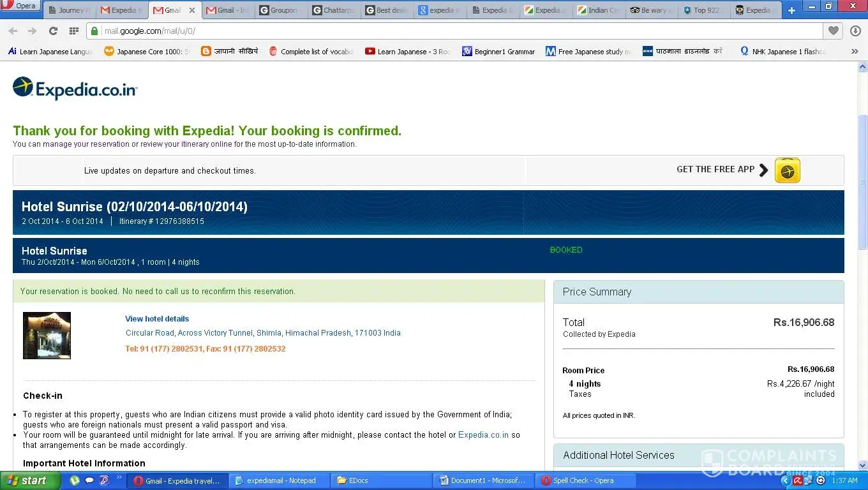
Task: Switch to Spell Check Opera window
Action: (585, 480)
